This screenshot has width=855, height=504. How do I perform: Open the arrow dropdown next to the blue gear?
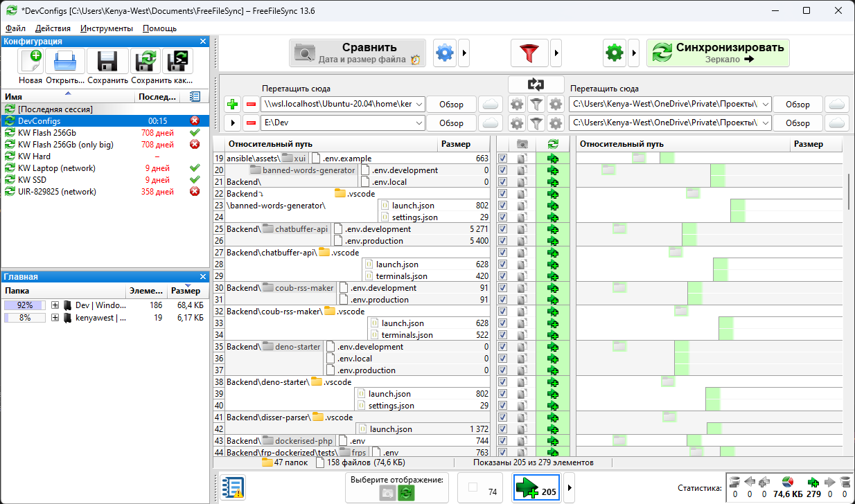464,53
